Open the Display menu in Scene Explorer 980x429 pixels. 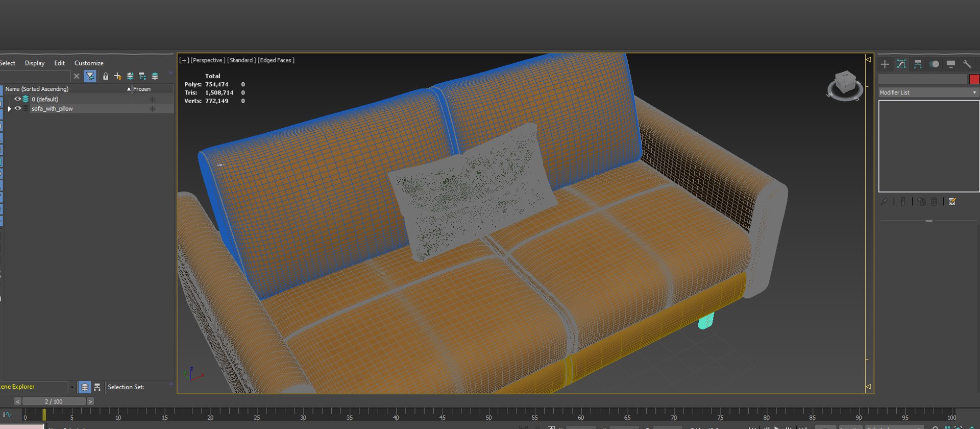[x=35, y=63]
